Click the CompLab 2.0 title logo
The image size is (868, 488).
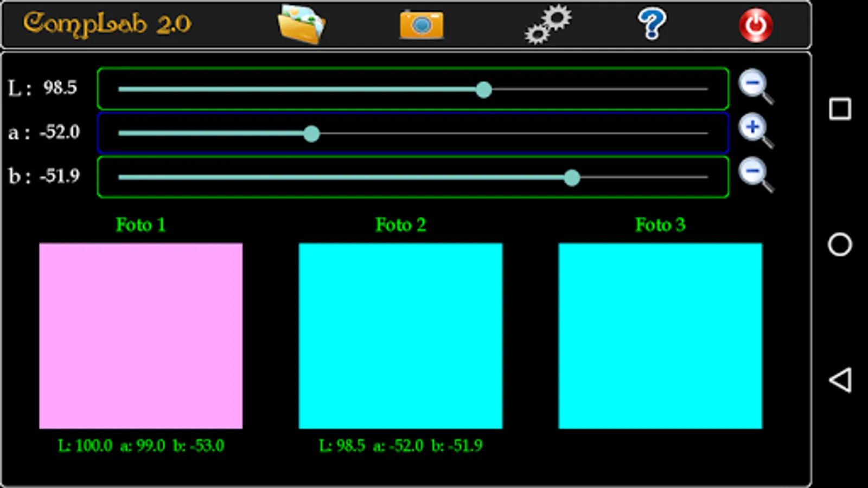coord(107,24)
